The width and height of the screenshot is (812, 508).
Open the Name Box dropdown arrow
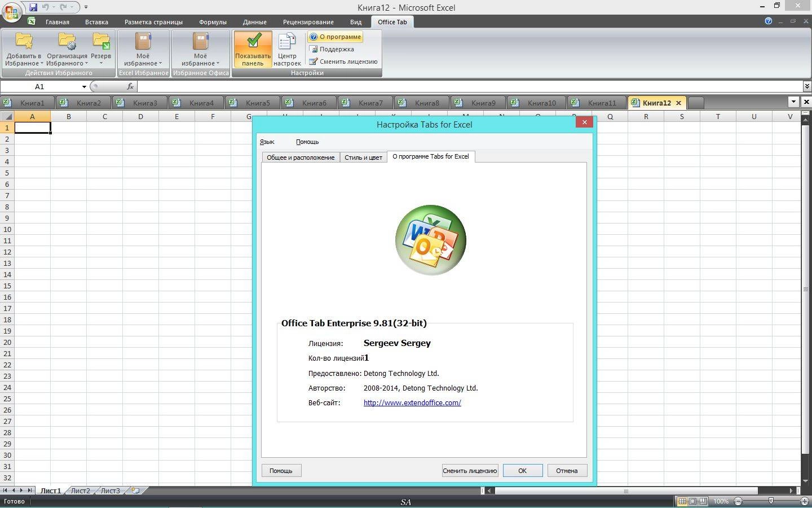[84, 86]
